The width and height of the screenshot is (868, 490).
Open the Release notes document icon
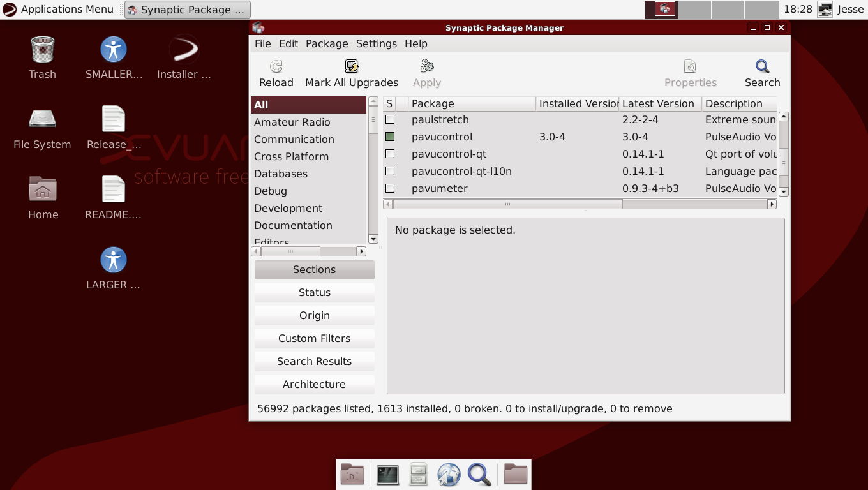114,119
